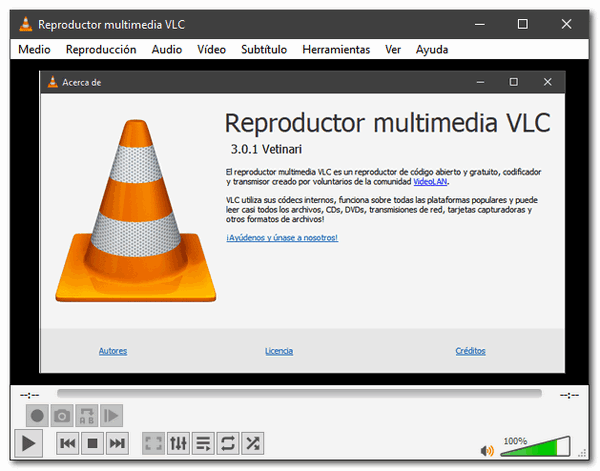Toggle loop repeat mode
Screen dimensions: 600x471
228,443
